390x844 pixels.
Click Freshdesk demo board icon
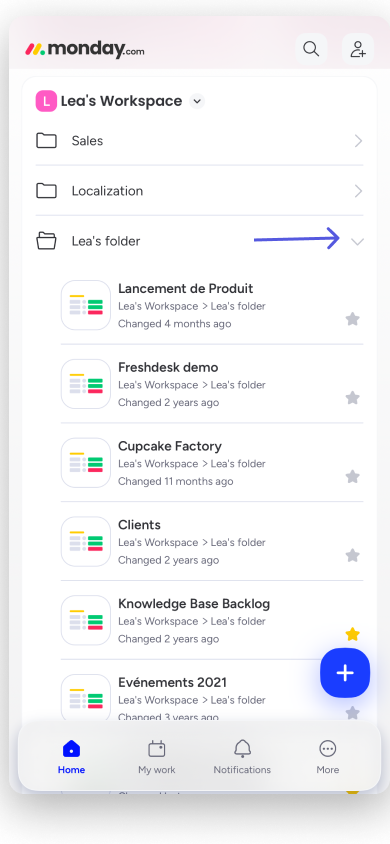pos(86,384)
